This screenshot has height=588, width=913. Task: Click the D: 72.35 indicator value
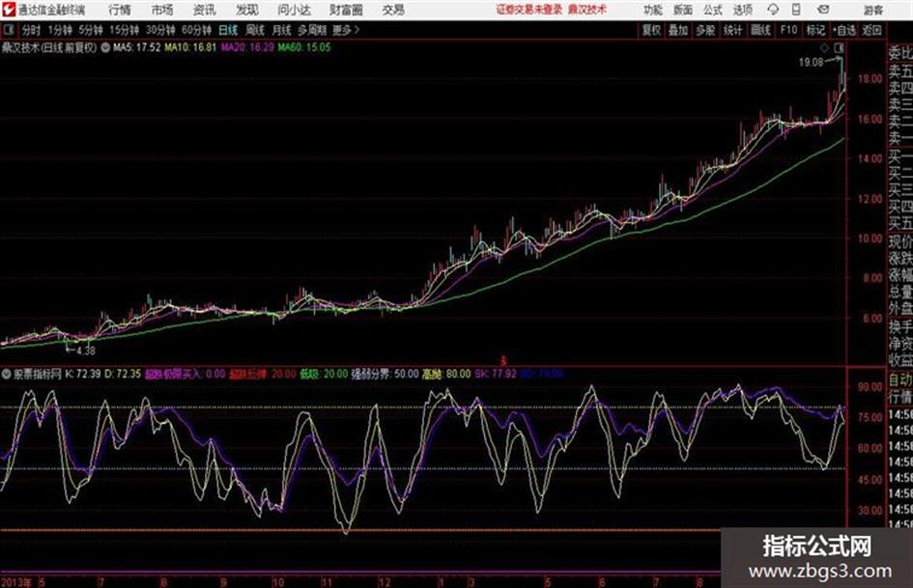(123, 374)
